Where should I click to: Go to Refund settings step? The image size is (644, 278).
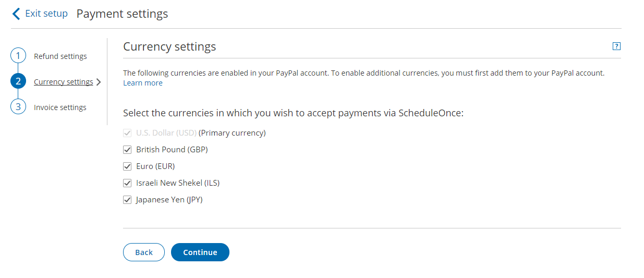(x=60, y=56)
